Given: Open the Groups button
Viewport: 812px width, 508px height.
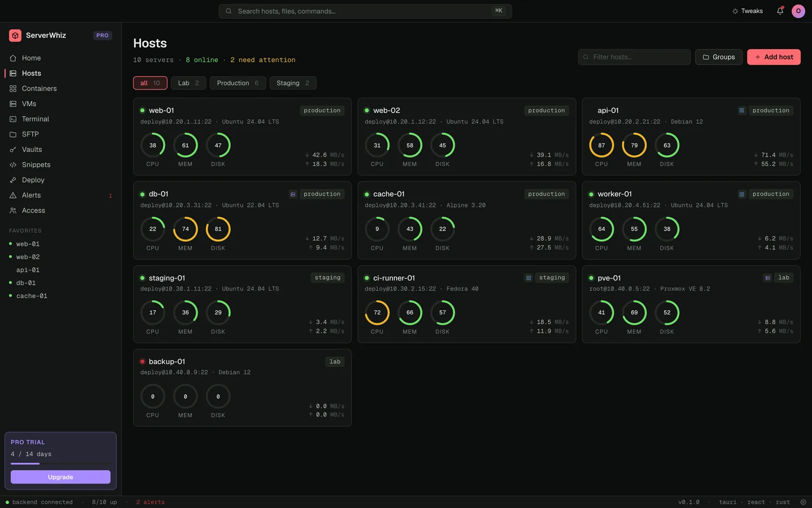Looking at the screenshot, I should [x=719, y=57].
